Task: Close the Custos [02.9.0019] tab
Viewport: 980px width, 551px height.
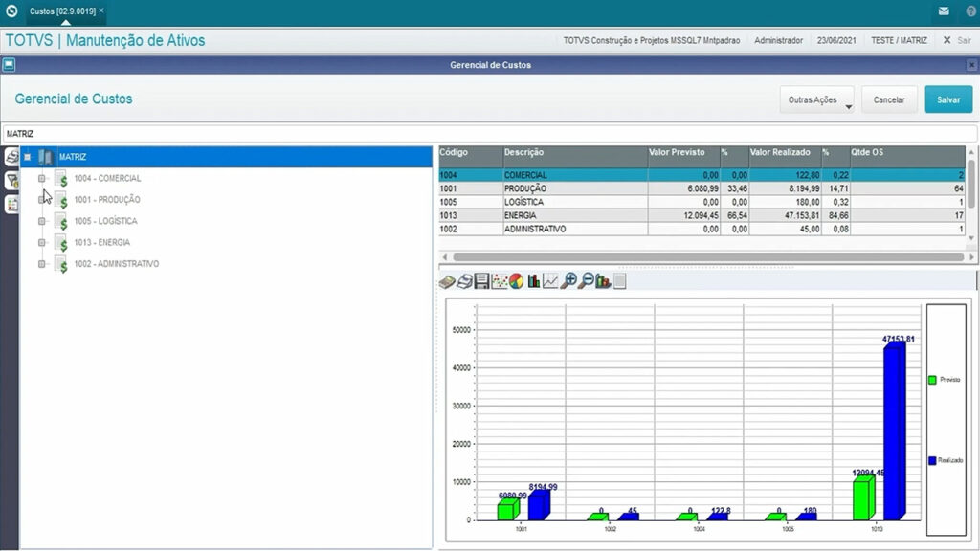Action: tap(101, 11)
